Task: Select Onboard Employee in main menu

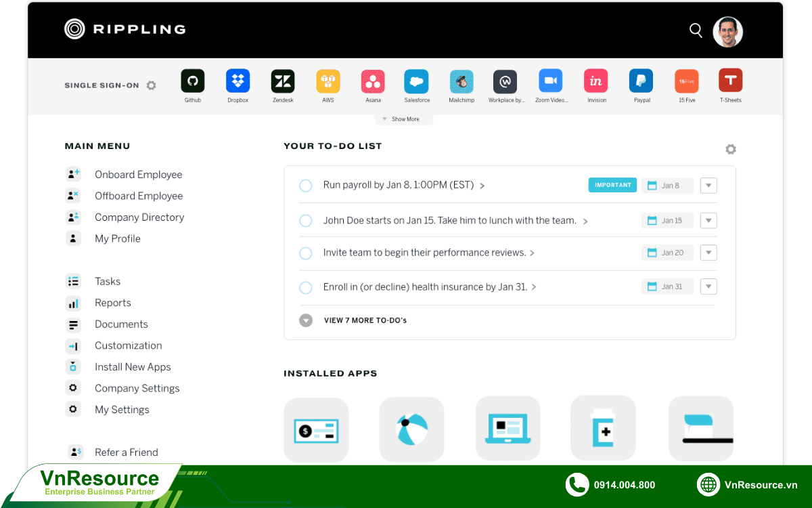Action: pos(138,175)
